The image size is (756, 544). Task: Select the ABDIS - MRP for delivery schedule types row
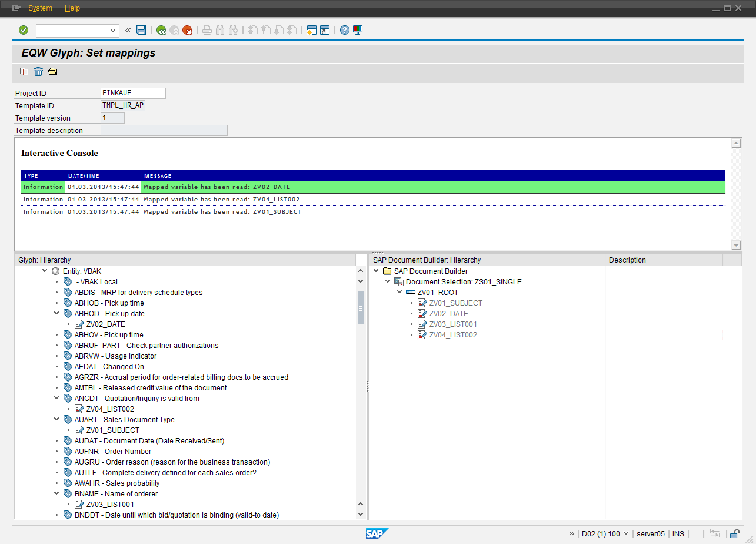138,292
